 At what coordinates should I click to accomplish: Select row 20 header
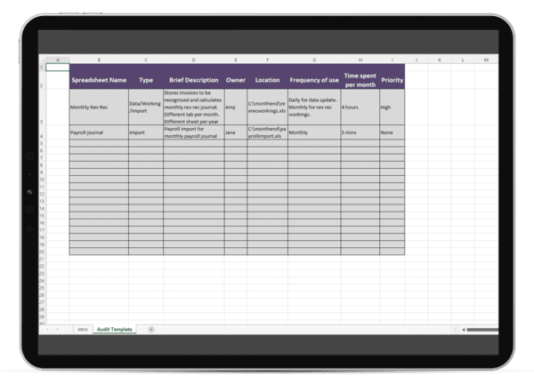pyautogui.click(x=42, y=252)
